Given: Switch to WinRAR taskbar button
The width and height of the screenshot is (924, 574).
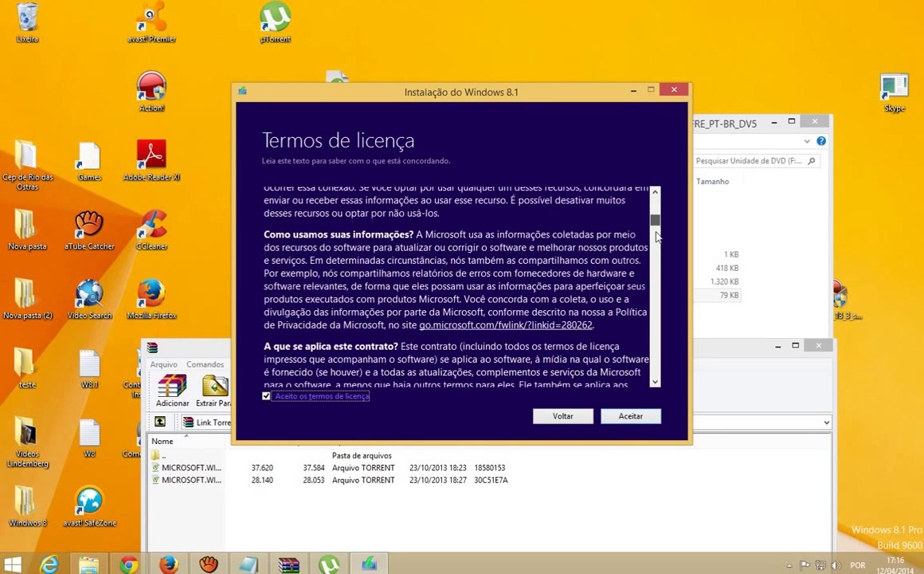Looking at the screenshot, I should tap(288, 564).
